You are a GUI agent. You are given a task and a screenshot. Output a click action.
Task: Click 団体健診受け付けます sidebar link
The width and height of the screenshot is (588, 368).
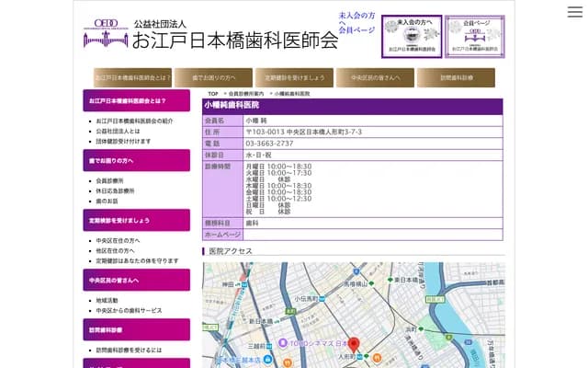[123, 142]
